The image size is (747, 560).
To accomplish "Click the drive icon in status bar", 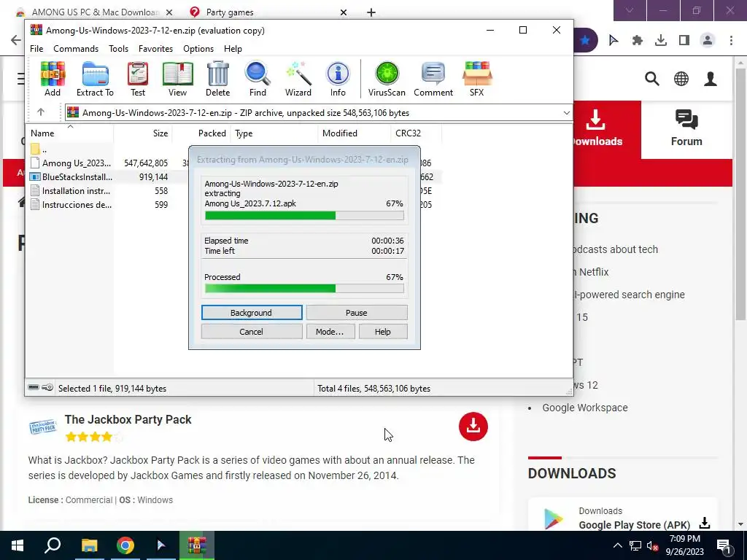I will [34, 388].
